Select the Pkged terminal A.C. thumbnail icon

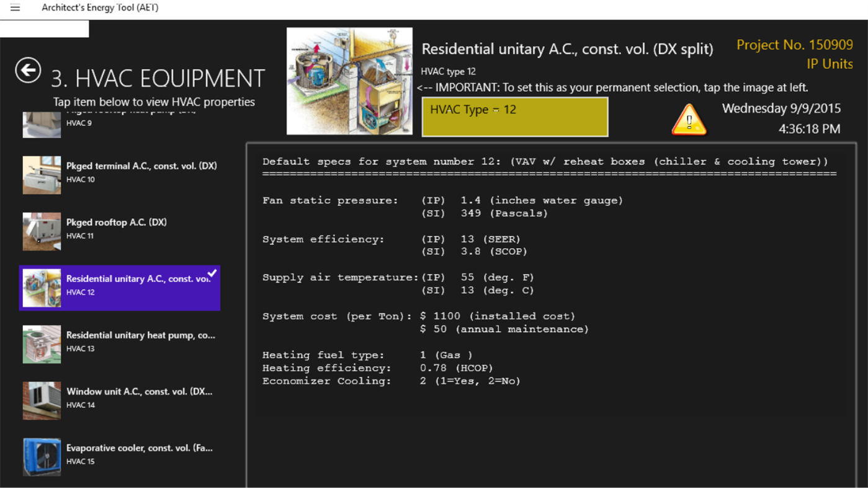[41, 174]
